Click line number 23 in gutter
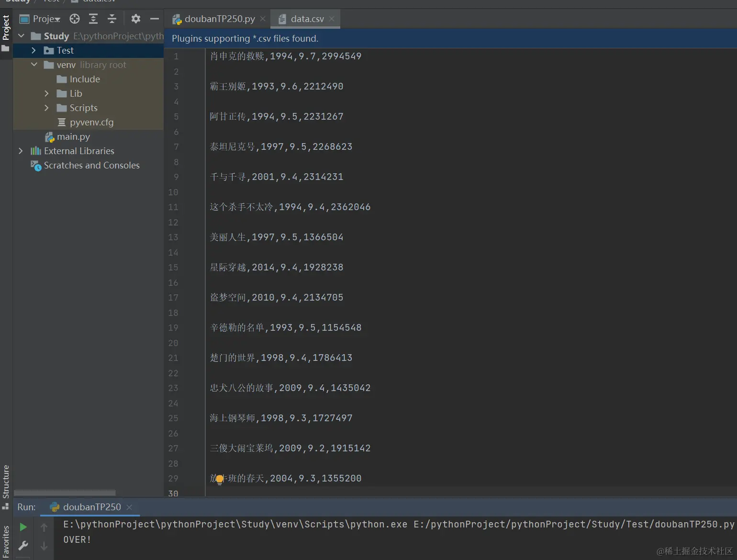This screenshot has height=560, width=737. click(x=173, y=388)
